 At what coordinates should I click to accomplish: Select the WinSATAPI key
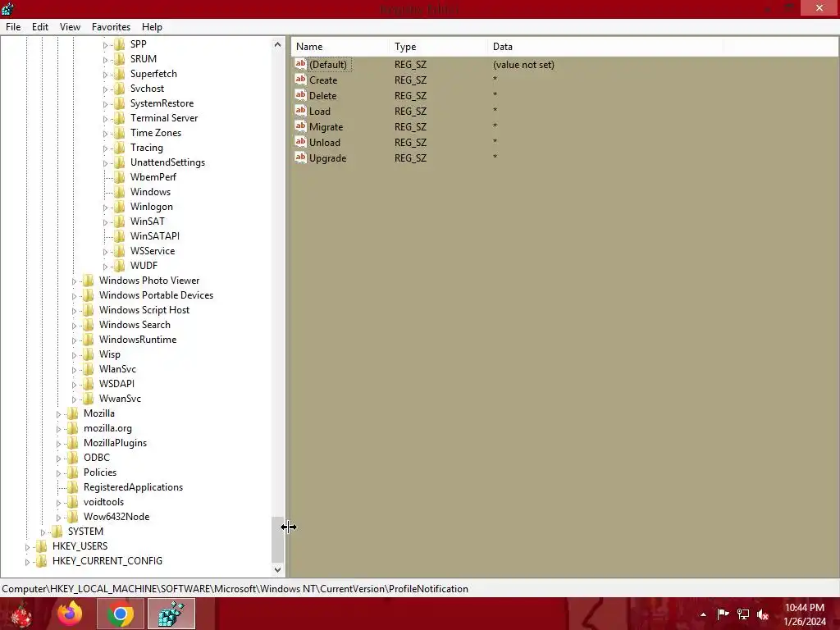coord(155,235)
